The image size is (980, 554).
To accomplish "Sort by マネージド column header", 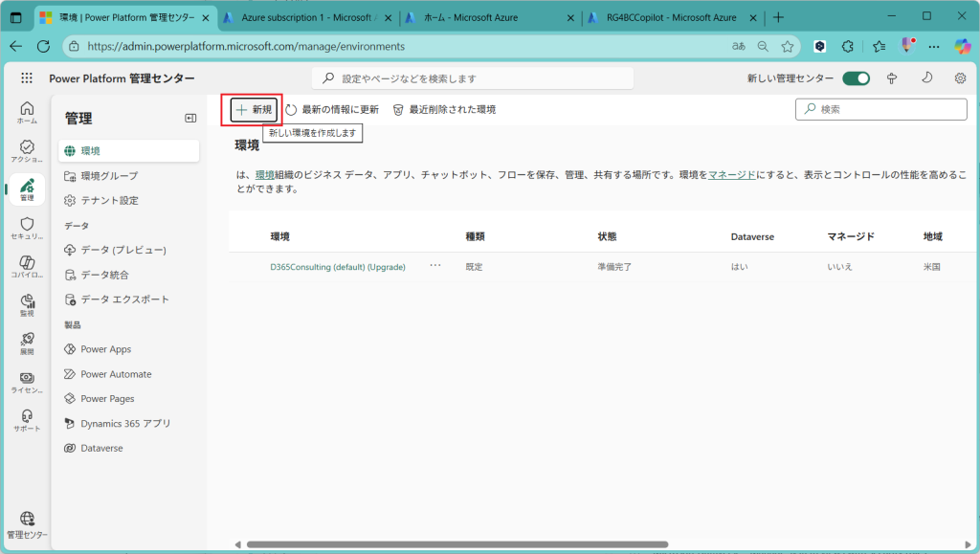I will click(851, 236).
